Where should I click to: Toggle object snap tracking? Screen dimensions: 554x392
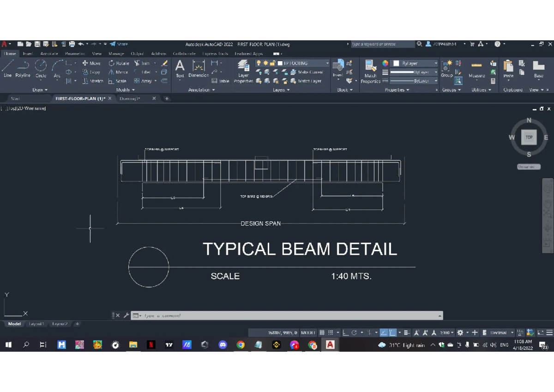click(385, 332)
